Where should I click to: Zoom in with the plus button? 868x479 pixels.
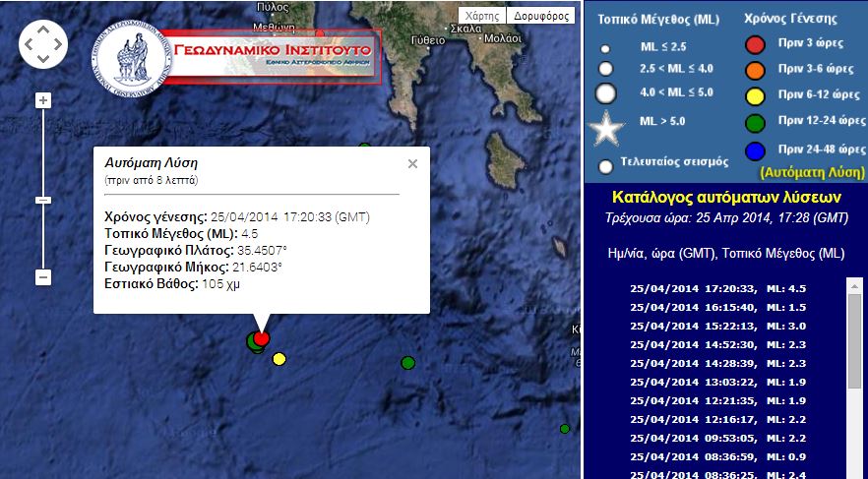click(43, 101)
